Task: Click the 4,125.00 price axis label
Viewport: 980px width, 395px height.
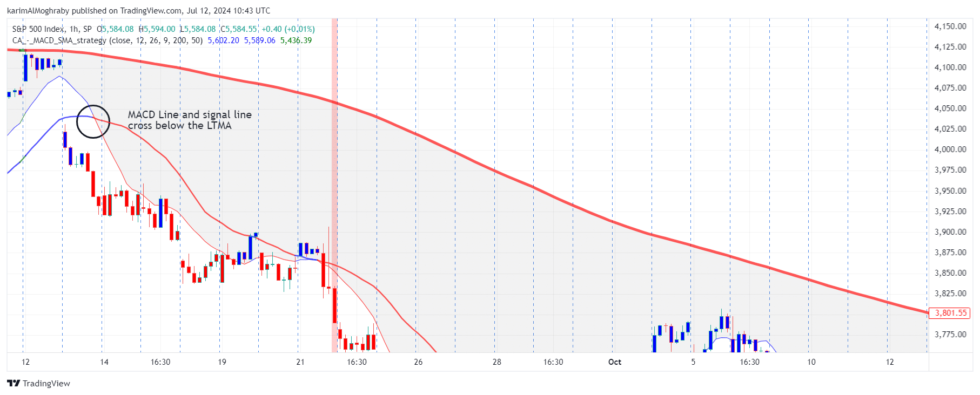Action: (x=950, y=47)
